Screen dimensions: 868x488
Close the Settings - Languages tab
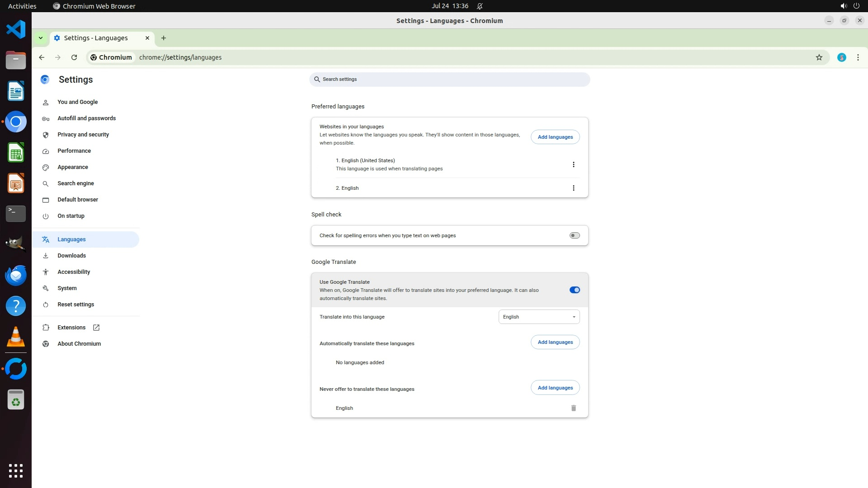point(147,38)
